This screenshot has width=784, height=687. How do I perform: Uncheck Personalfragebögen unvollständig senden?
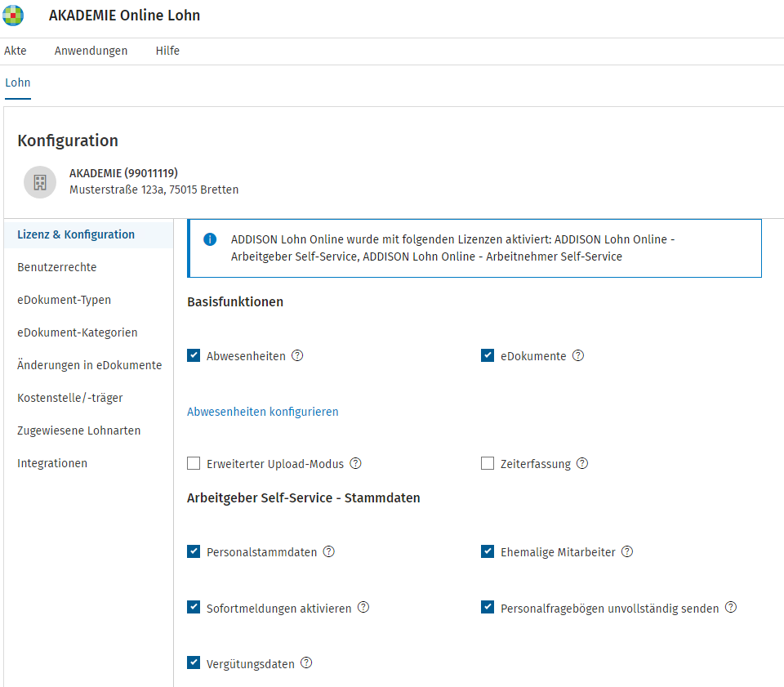(x=488, y=608)
